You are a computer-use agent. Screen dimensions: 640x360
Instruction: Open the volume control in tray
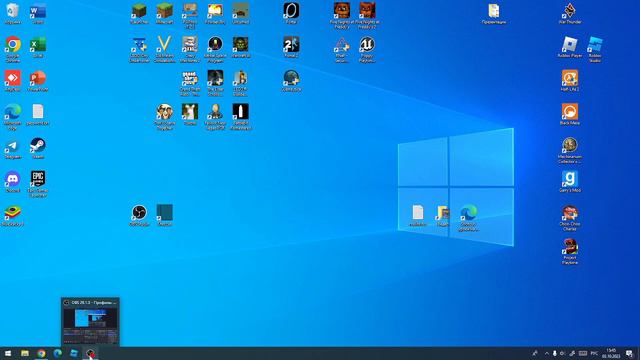[563, 353]
